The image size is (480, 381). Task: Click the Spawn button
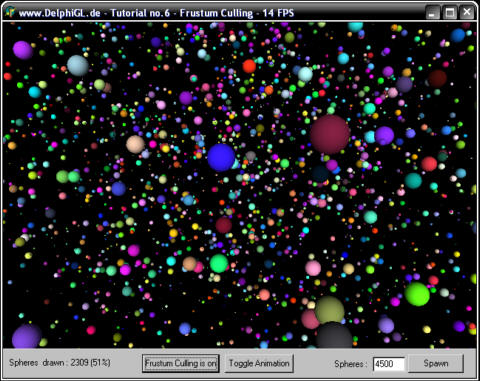coord(436,363)
